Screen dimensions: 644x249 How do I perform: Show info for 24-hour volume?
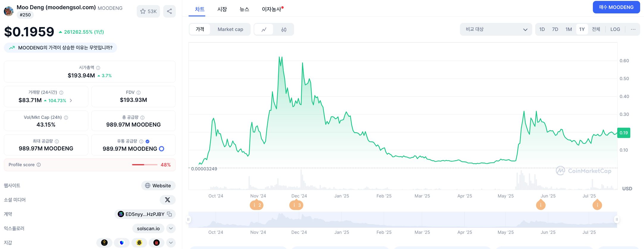click(x=61, y=93)
